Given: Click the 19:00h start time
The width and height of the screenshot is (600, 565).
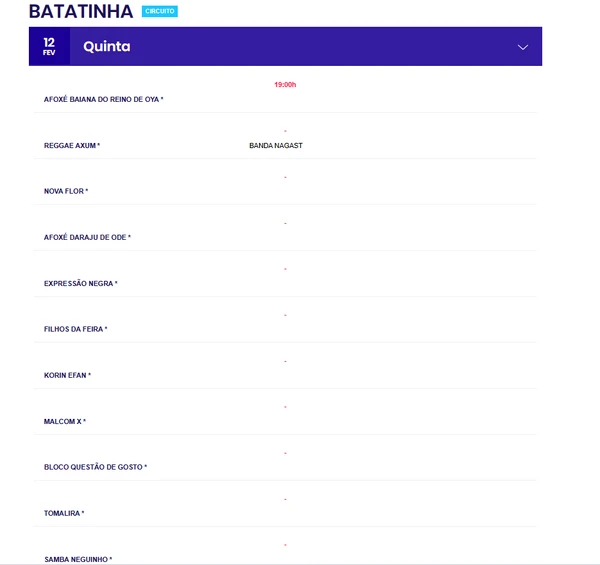Looking at the screenshot, I should coord(285,85).
